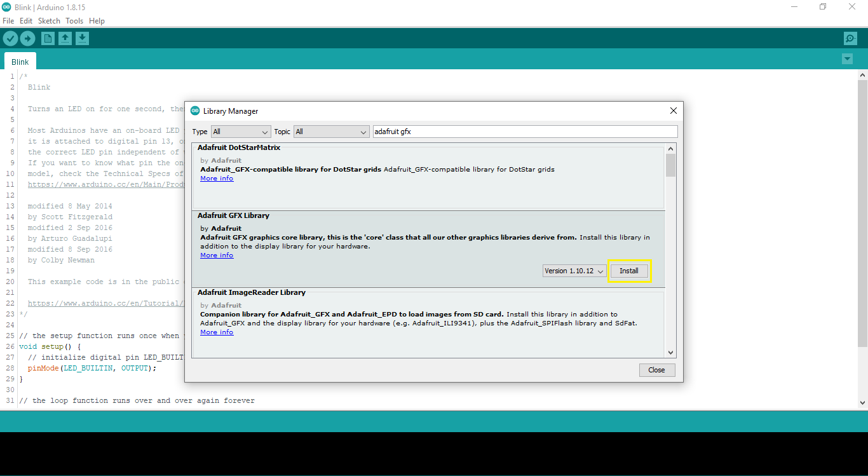The width and height of the screenshot is (868, 476).
Task: Click the 'modified 8 May 2014' comment line
Action: coord(70,206)
